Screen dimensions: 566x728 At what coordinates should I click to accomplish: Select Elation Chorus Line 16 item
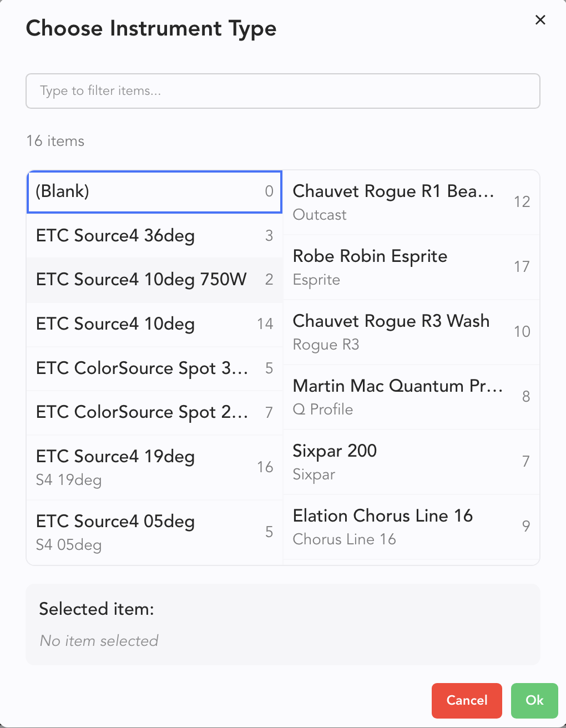[411, 527]
